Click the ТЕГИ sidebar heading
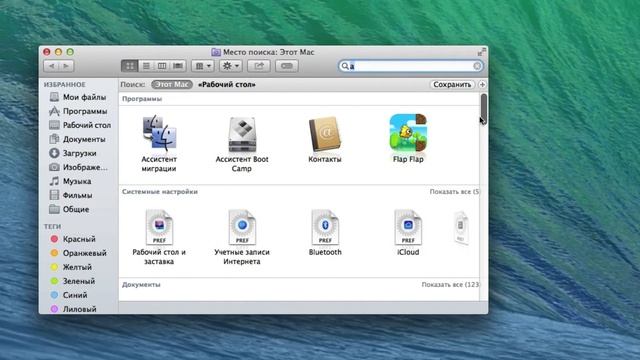 coord(52,226)
